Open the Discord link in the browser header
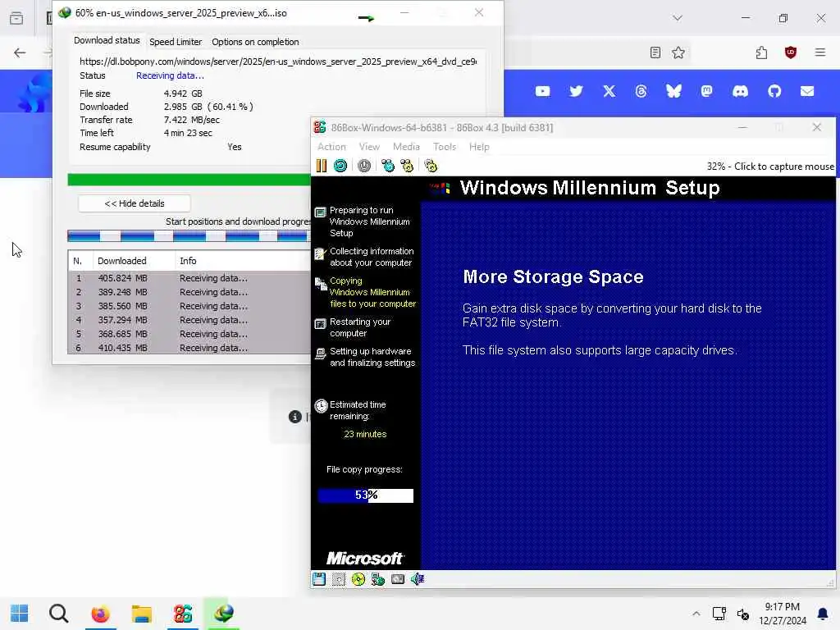The height and width of the screenshot is (630, 840). click(741, 91)
